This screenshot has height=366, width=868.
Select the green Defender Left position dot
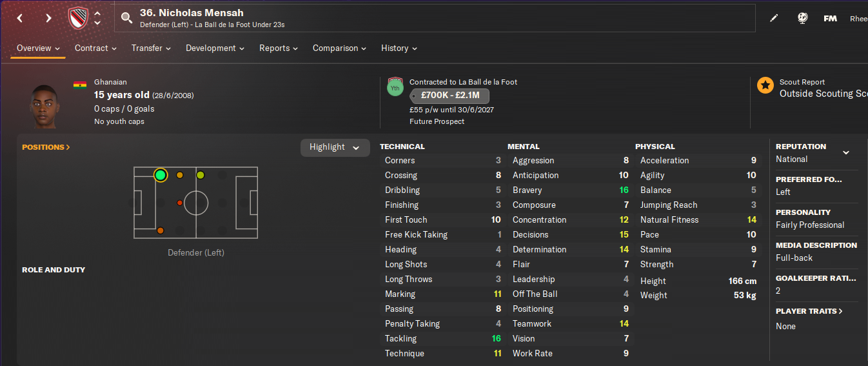click(161, 175)
